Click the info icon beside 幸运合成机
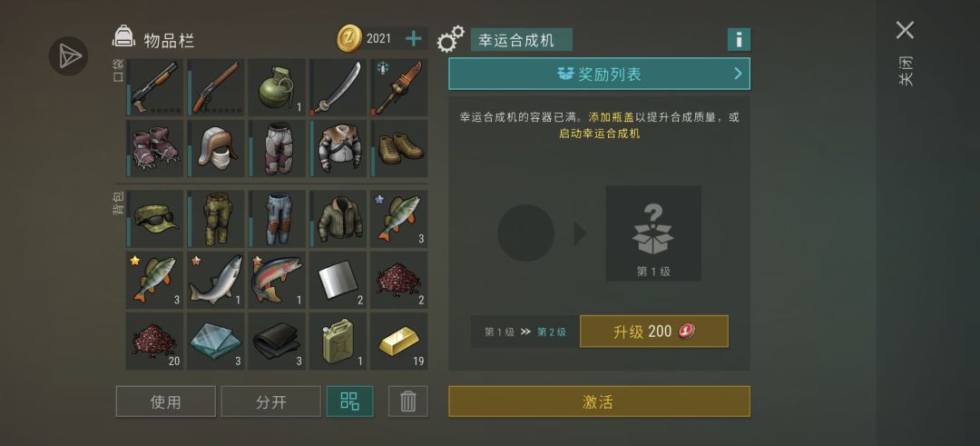This screenshot has height=446, width=980. click(x=739, y=39)
